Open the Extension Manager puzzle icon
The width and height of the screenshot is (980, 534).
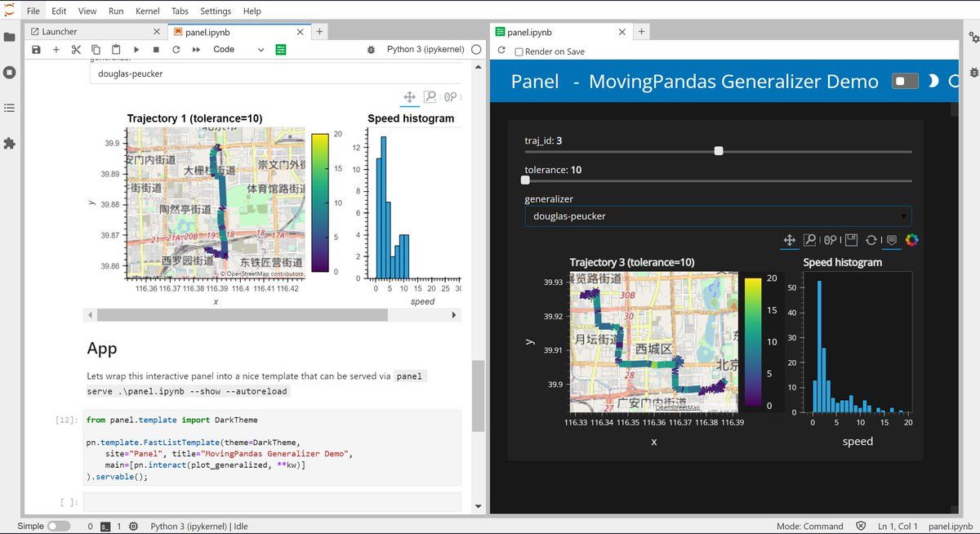10,143
